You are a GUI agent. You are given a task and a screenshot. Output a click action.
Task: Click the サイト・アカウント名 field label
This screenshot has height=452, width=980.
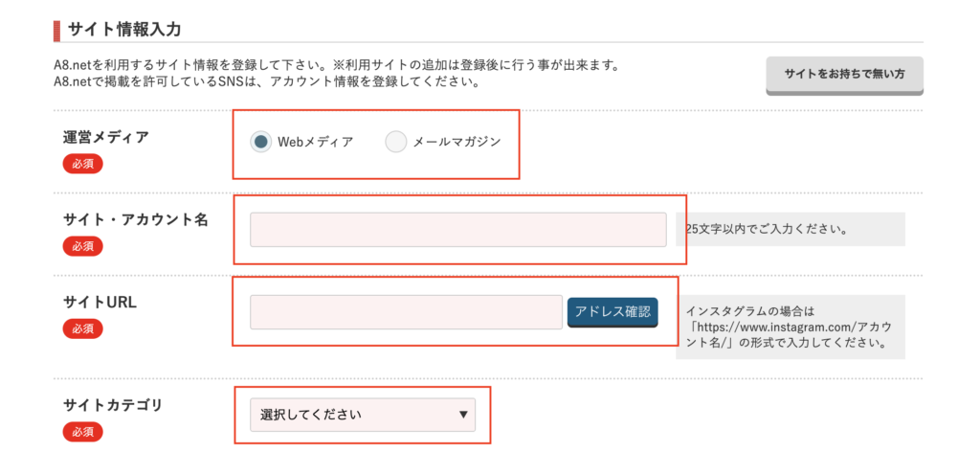136,219
